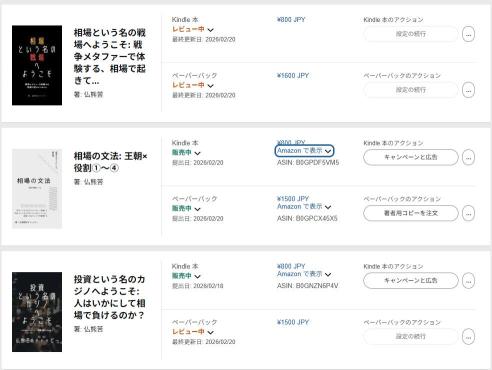The width and height of the screenshot is (492, 370).
Task: Open ellipsis menu next to 著者用コピーを注文
Action: tap(468, 213)
